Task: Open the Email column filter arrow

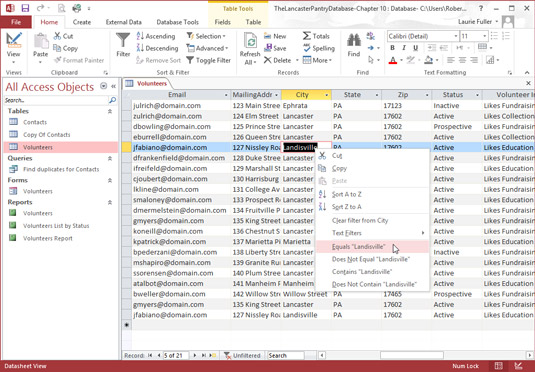Action: [x=226, y=95]
